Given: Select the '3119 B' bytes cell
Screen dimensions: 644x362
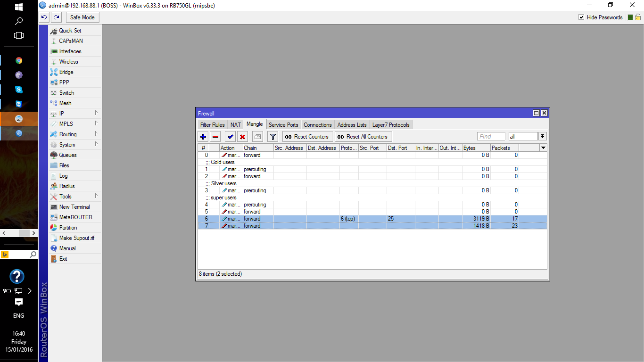Looking at the screenshot, I should tap(476, 219).
